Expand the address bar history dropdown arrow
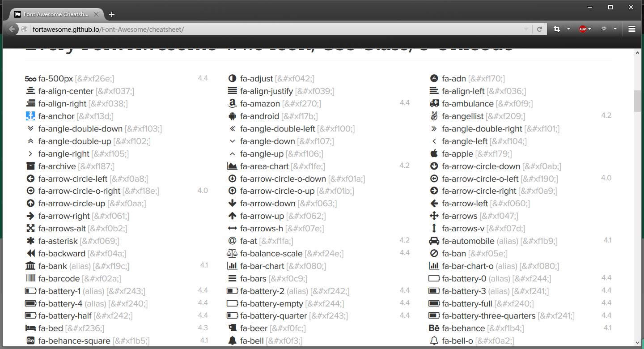The height and width of the screenshot is (349, 644). pyautogui.click(x=526, y=29)
